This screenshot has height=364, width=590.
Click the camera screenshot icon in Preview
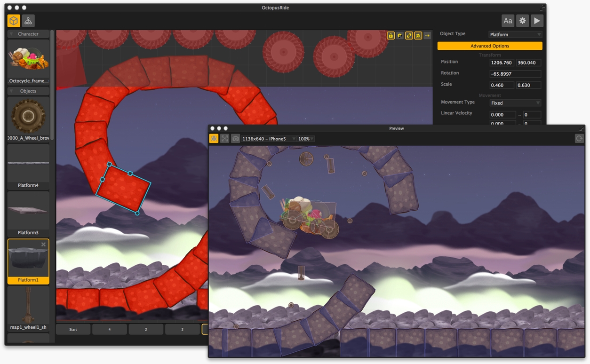point(235,139)
